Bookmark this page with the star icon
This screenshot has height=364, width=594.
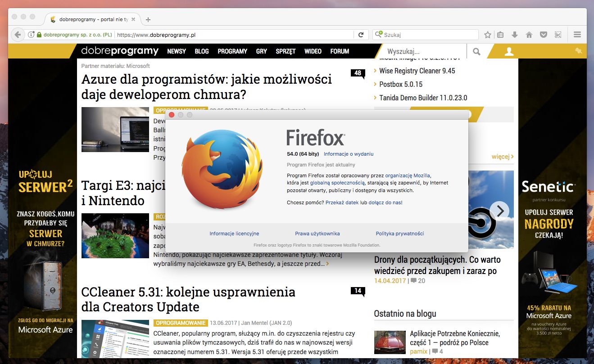point(487,35)
